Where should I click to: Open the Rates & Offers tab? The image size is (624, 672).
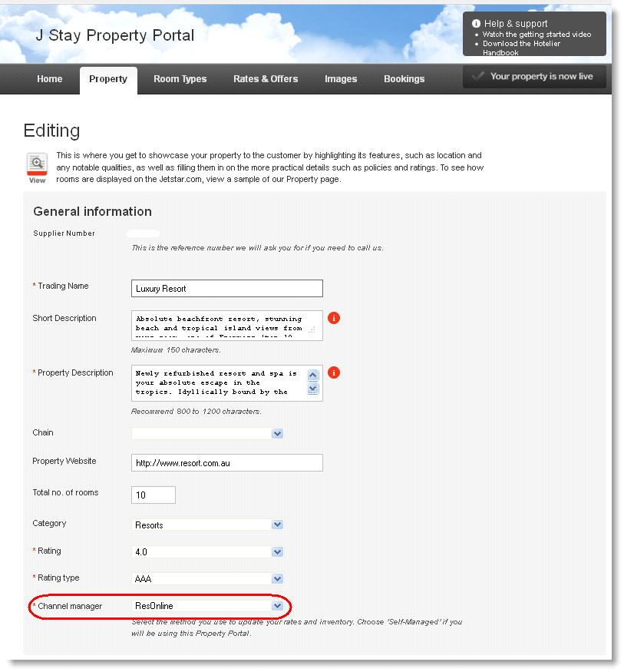266,79
